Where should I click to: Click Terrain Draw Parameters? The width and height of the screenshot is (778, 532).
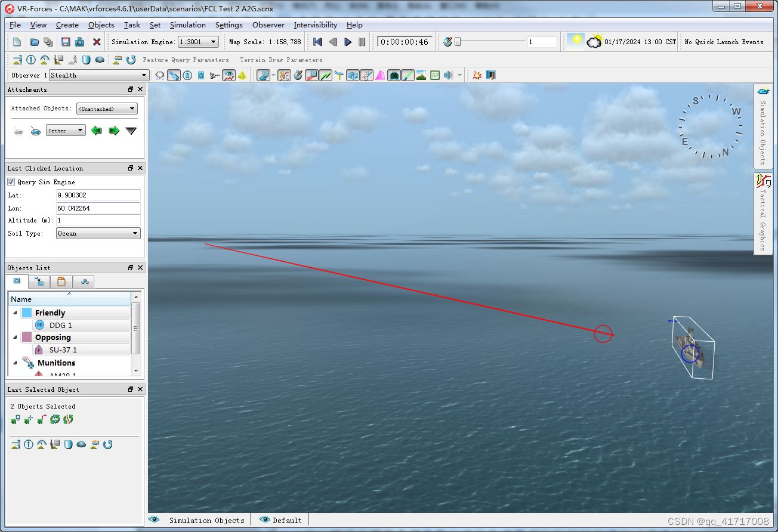point(281,60)
